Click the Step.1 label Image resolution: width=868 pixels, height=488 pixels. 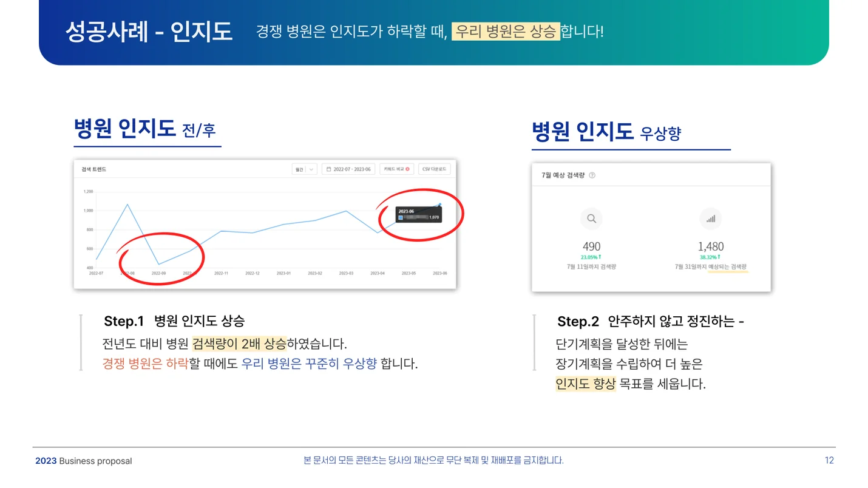124,321
